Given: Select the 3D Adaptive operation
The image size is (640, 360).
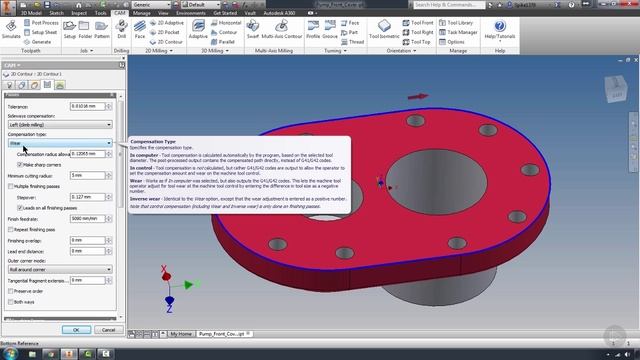Looking at the screenshot, I should 198,29.
